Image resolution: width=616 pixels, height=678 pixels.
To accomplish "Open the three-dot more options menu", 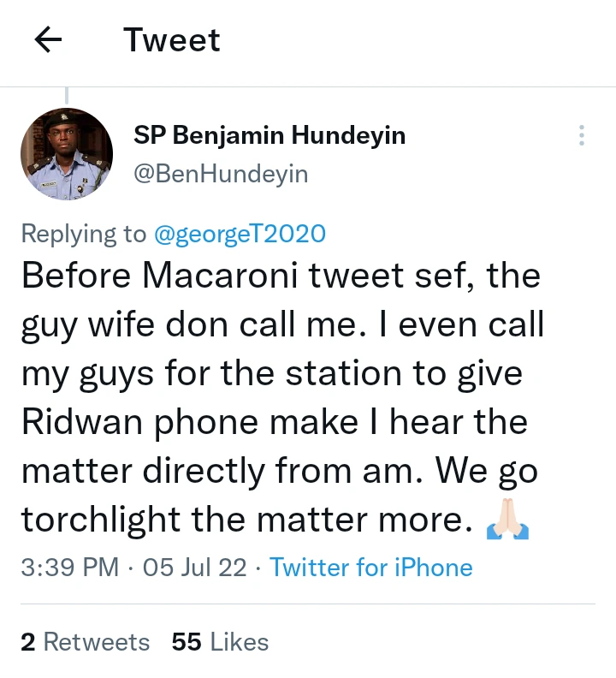I will point(582,135).
